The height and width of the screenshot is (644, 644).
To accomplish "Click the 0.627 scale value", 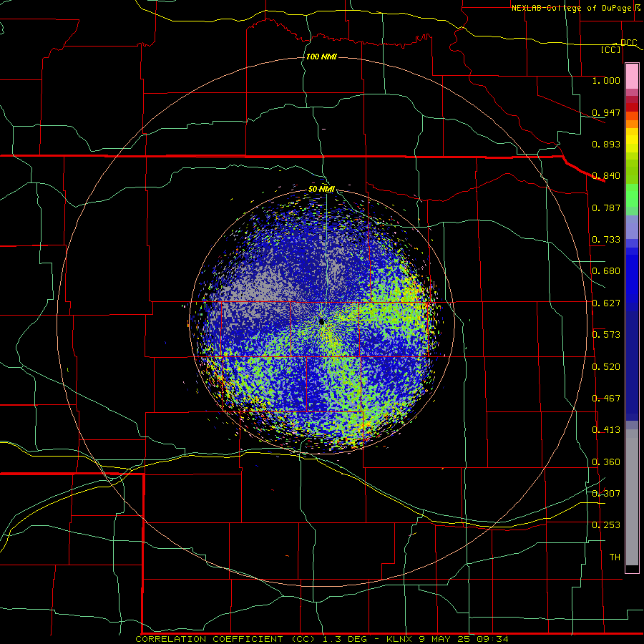I will (x=606, y=303).
